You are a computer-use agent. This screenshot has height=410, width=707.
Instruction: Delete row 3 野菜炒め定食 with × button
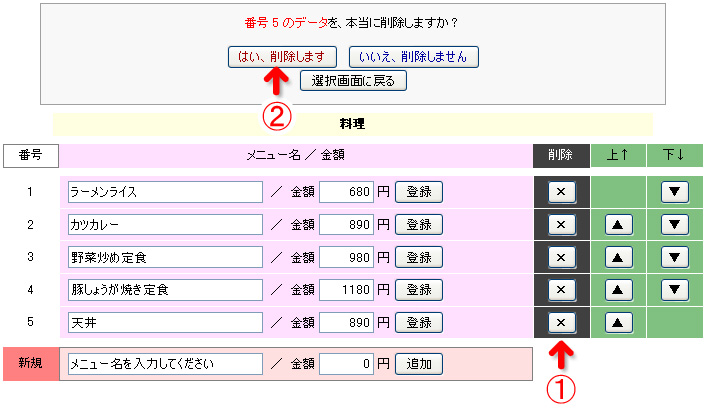coord(560,257)
